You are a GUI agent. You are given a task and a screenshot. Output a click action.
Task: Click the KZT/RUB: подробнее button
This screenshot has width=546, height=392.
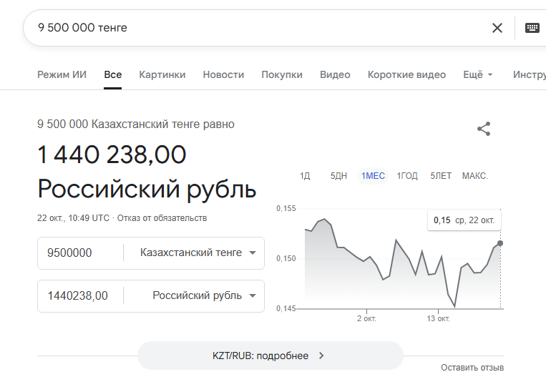point(270,356)
